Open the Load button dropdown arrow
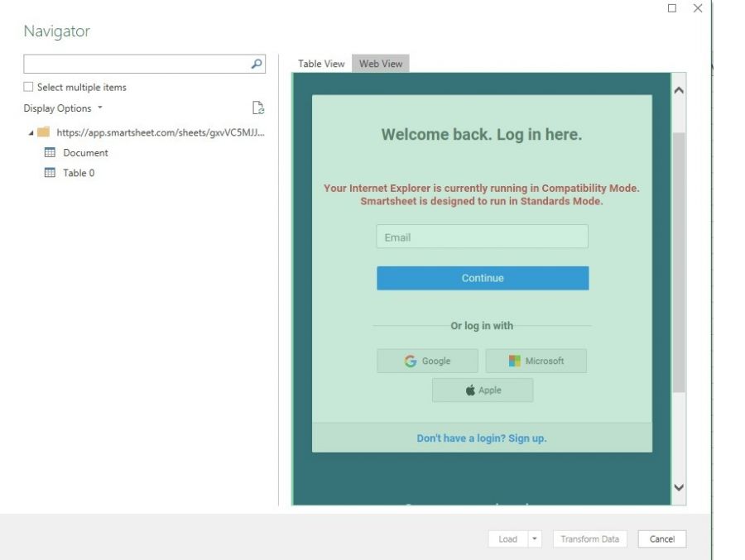This screenshot has height=560, width=745. 535,538
